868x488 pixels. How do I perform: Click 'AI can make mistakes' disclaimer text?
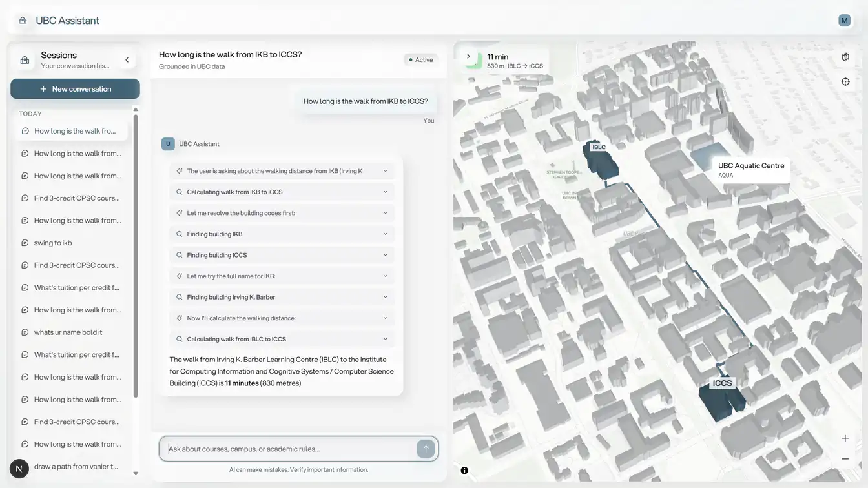[298, 470]
